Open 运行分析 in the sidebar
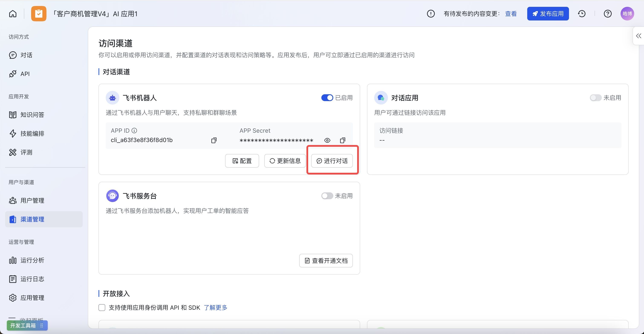 (44, 260)
